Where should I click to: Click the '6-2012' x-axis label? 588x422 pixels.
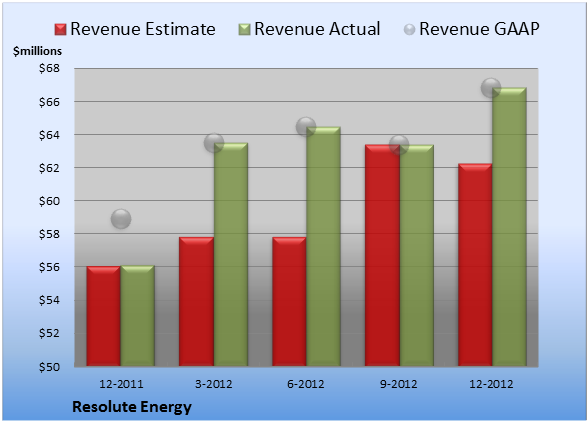pyautogui.click(x=306, y=384)
